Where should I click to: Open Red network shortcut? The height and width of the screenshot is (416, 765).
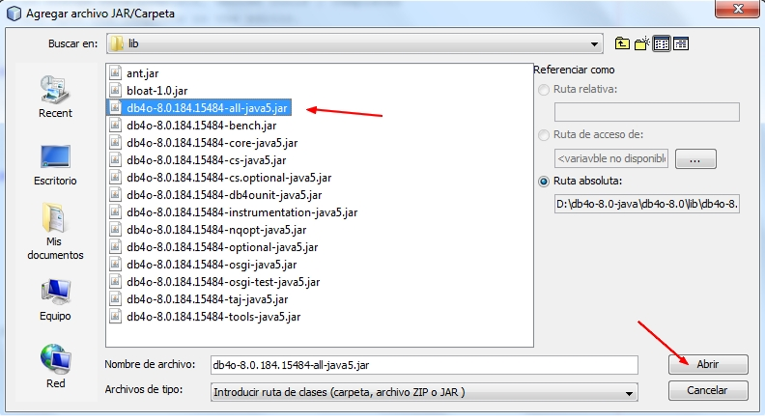coord(55,367)
